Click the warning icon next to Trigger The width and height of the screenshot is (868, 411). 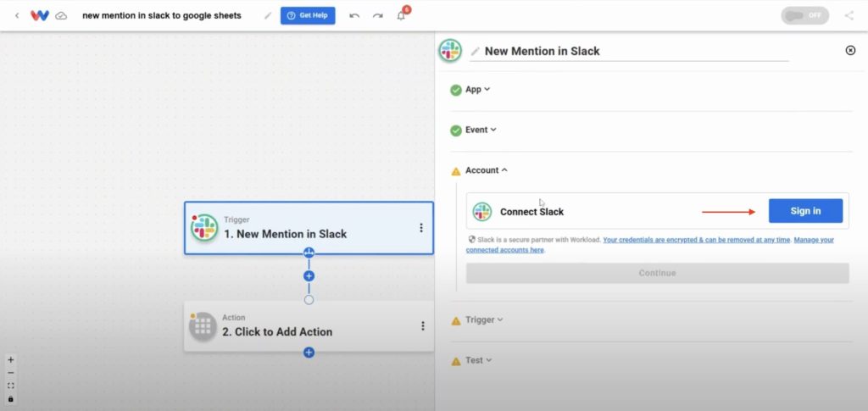click(x=456, y=320)
